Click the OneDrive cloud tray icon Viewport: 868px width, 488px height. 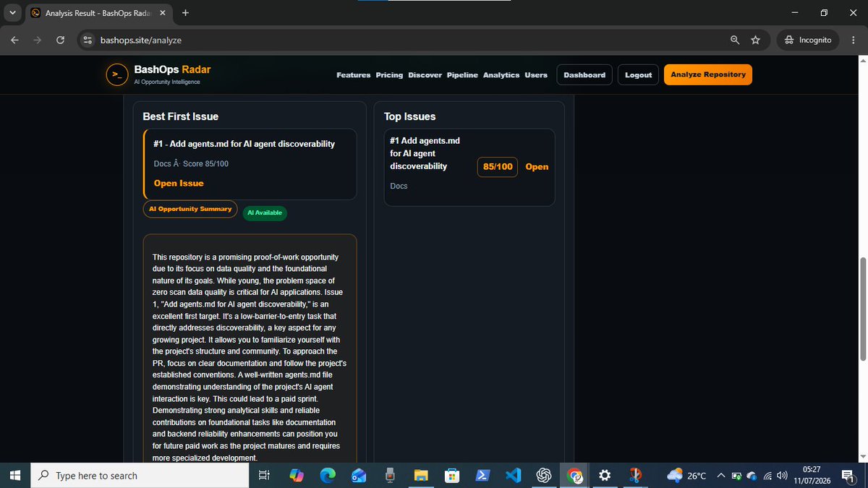coord(752,476)
